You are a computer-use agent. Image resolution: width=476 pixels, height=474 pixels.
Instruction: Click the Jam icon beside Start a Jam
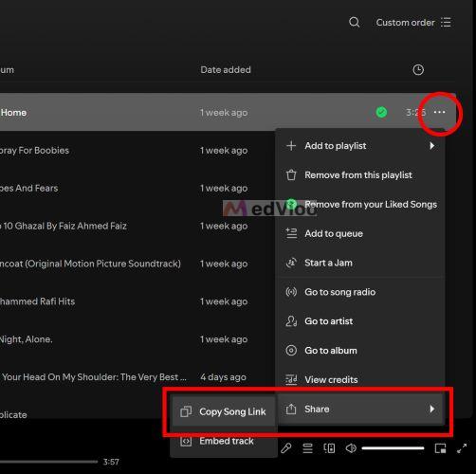(x=291, y=263)
